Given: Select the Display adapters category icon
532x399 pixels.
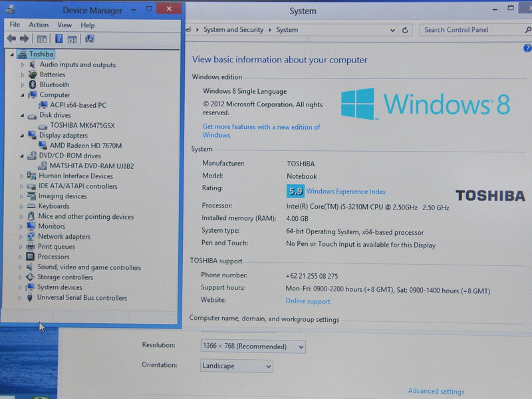Looking at the screenshot, I should (x=32, y=136).
